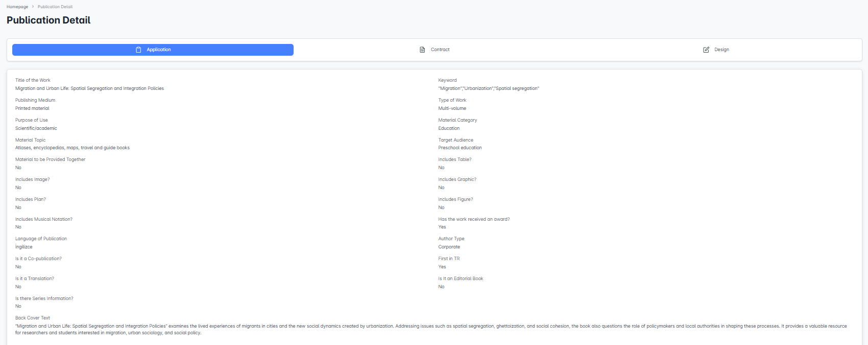Image resolution: width=868 pixels, height=345 pixels.
Task: Click the breadcrumb chevron separator arrow
Action: (33, 7)
